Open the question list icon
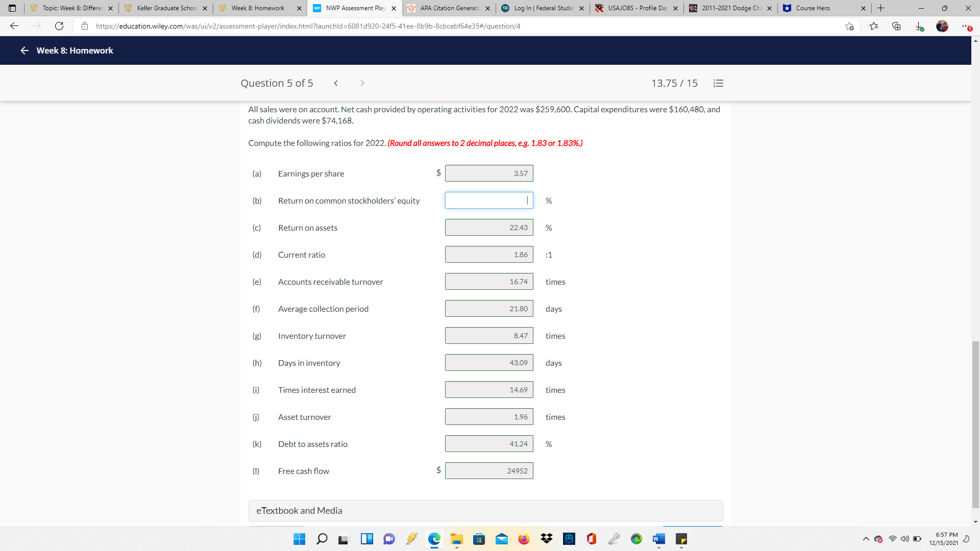Screen dimensions: 980x551 coord(718,83)
